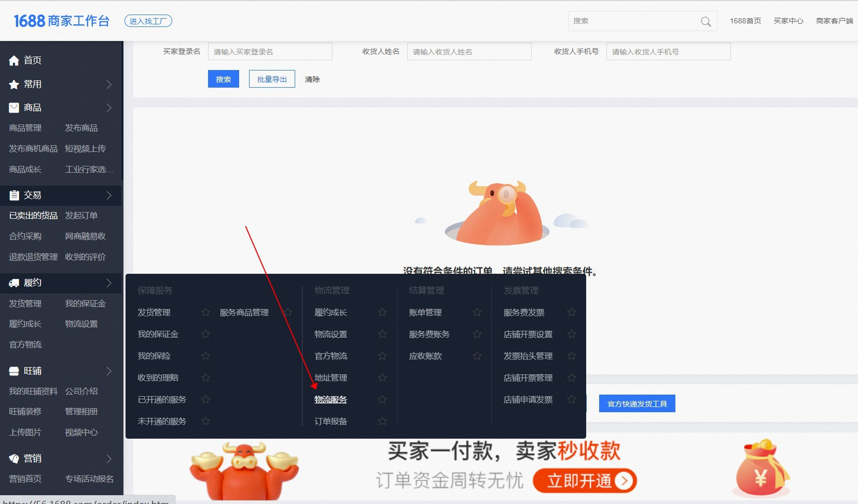Select 服务费发票 from the flyout menu
Viewport: 858px width, 504px height.
(x=524, y=312)
